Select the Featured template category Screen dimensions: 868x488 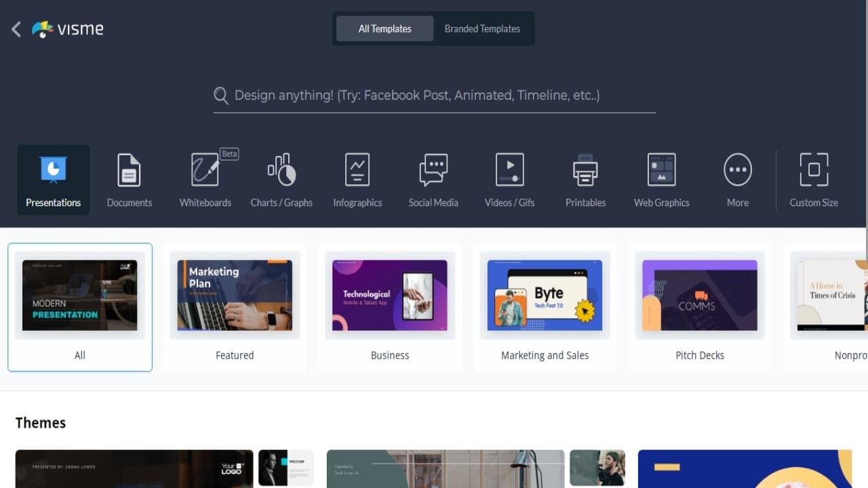pyautogui.click(x=235, y=308)
